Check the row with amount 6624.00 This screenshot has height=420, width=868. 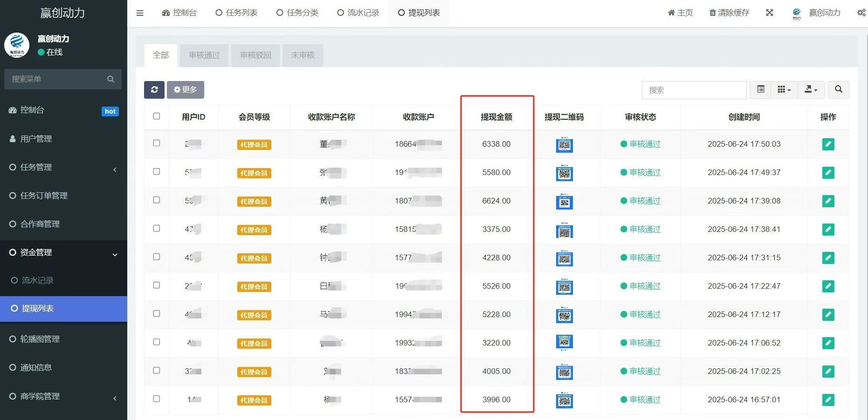tap(157, 200)
